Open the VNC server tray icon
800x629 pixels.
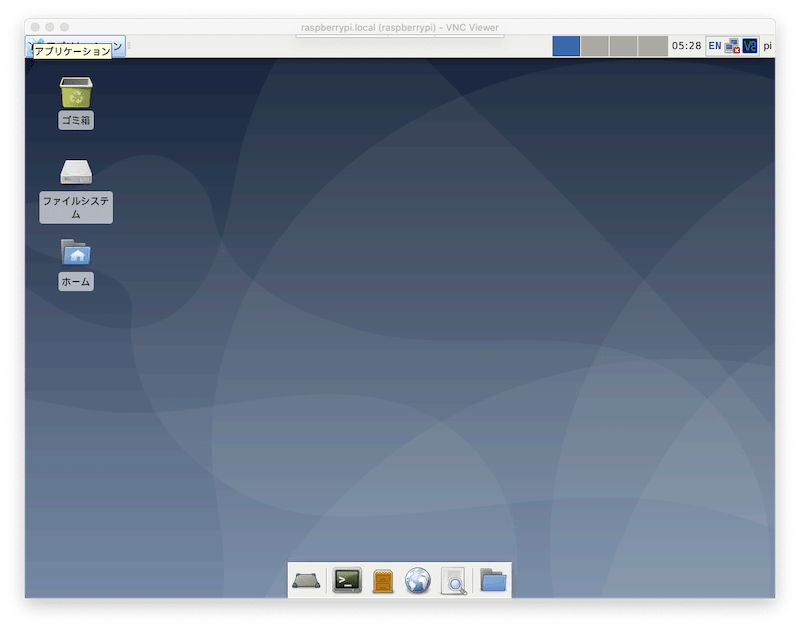pos(750,46)
